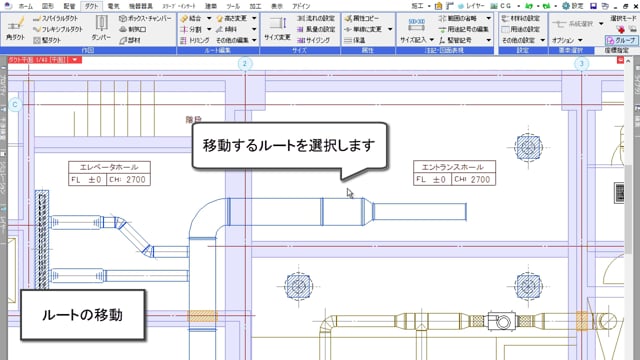This screenshot has height=360, width=640.
Task: Click the 分割 split route command
Action: (x=191, y=29)
